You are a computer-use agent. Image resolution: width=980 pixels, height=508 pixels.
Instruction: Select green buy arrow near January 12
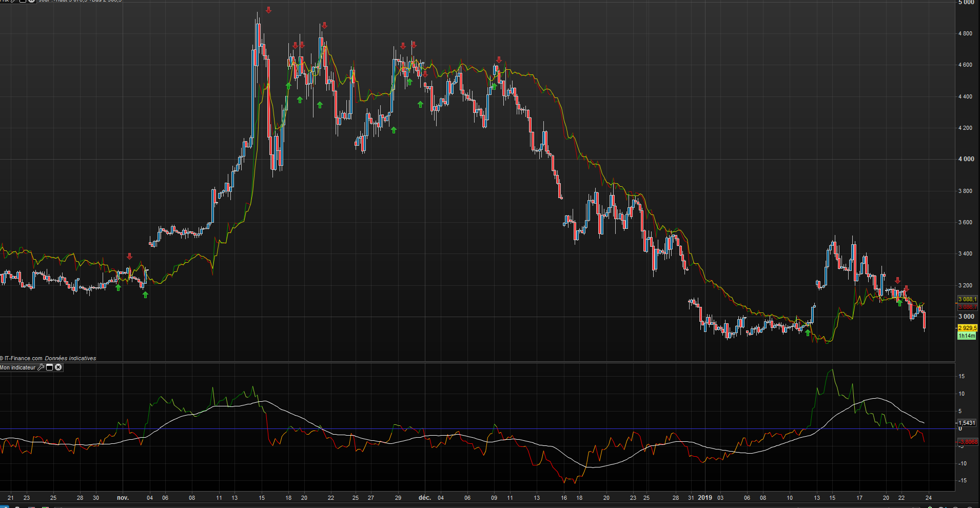(808, 333)
